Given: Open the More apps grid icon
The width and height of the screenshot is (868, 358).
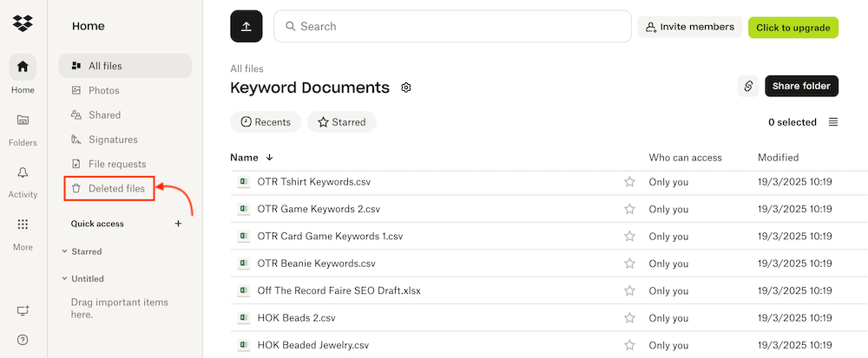Looking at the screenshot, I should 23,225.
